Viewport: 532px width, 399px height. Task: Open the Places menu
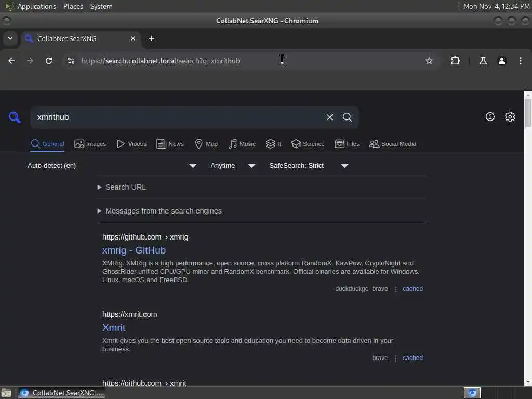click(73, 6)
